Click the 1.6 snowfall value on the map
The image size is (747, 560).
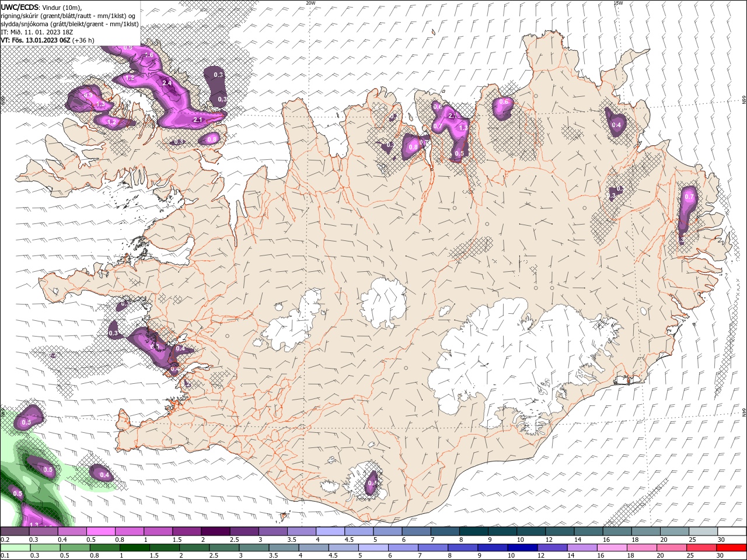[x=148, y=55]
